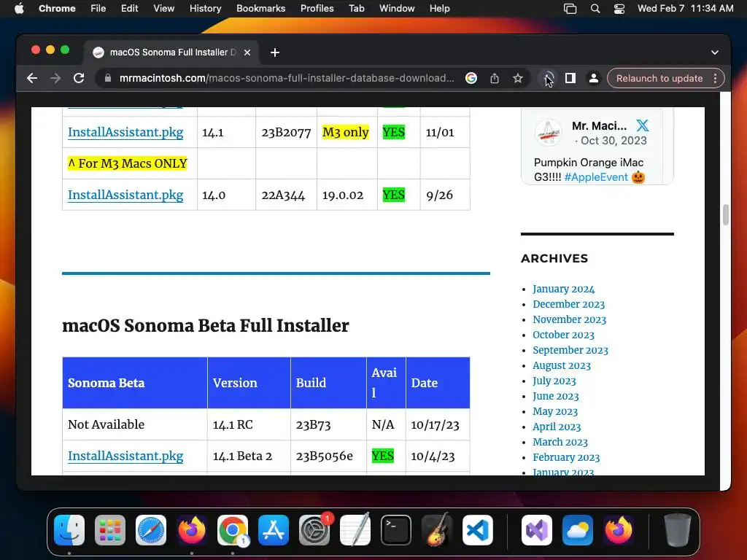Open the Profiles menu

(317, 9)
